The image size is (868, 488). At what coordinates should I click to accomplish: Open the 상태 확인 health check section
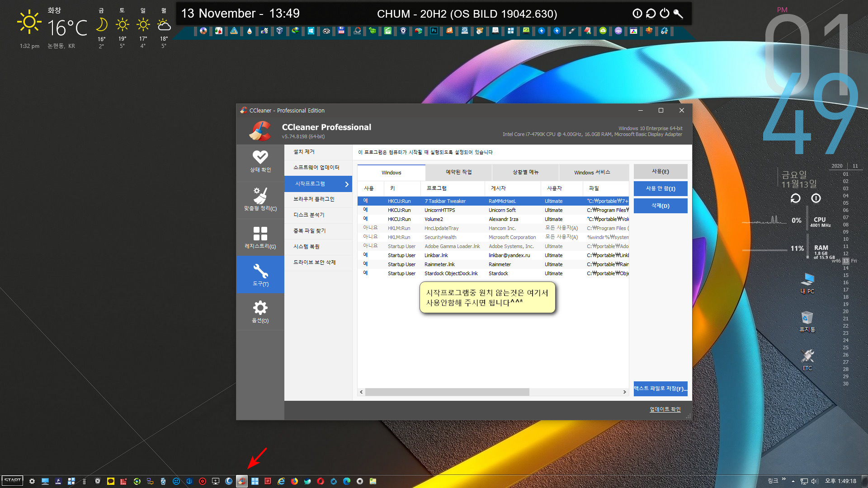click(x=260, y=161)
